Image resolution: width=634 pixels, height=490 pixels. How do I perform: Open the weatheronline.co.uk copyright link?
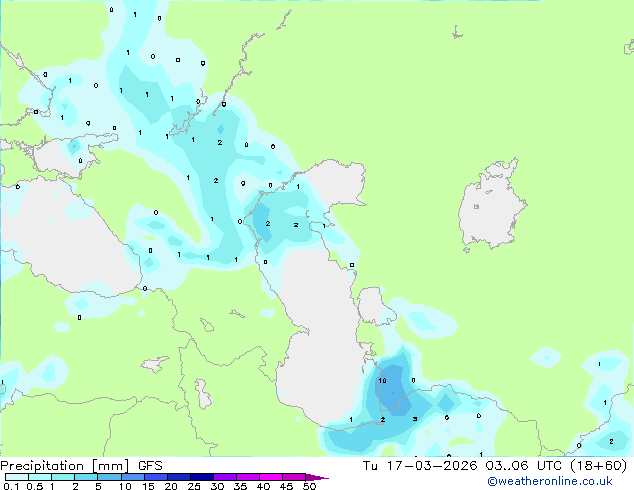pos(550,481)
